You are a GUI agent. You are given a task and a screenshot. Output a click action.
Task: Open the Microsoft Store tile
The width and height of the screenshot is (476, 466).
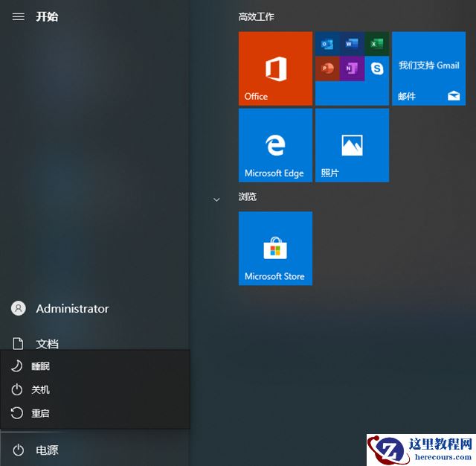[x=275, y=249]
